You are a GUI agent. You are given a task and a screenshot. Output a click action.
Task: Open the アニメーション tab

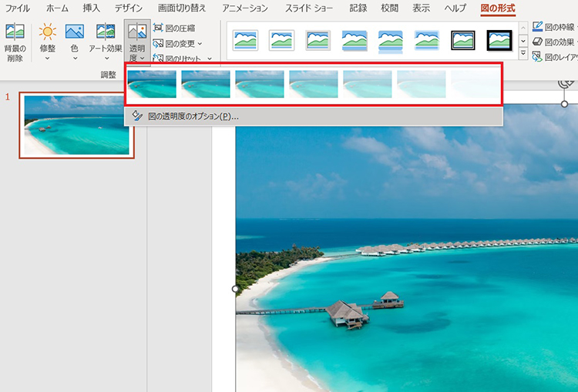tap(244, 8)
